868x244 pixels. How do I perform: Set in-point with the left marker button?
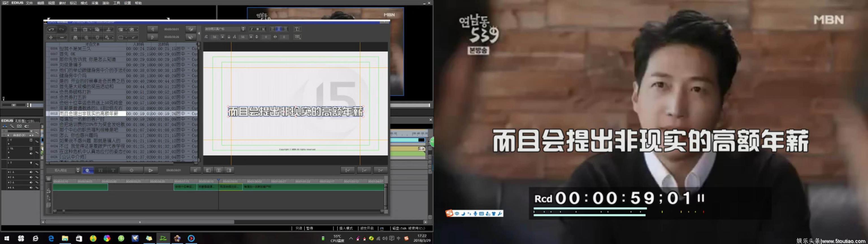pos(152,29)
